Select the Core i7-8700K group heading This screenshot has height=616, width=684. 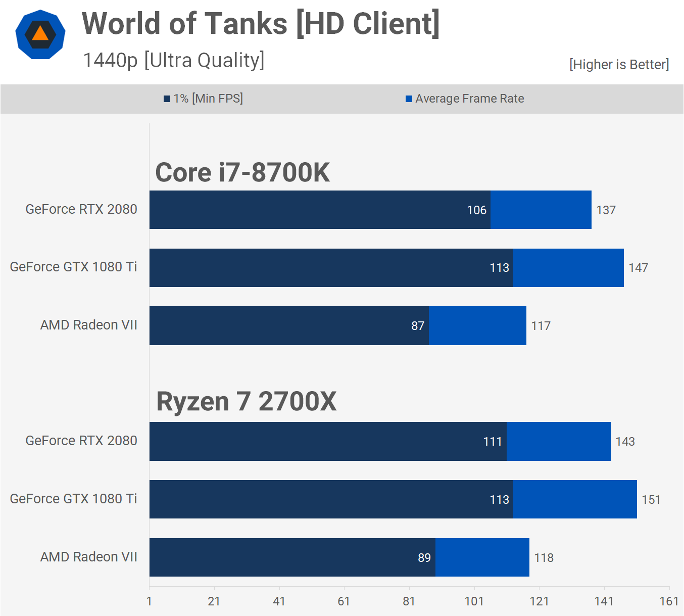[242, 173]
